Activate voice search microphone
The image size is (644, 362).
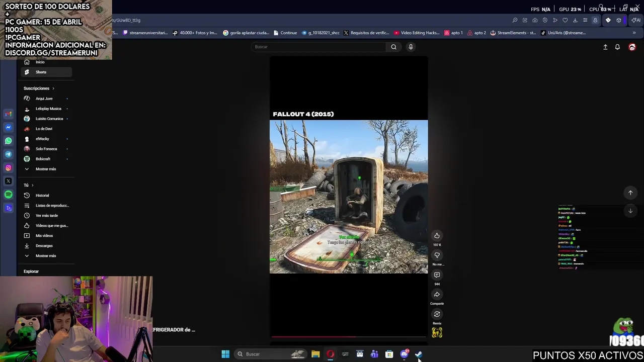point(411,47)
